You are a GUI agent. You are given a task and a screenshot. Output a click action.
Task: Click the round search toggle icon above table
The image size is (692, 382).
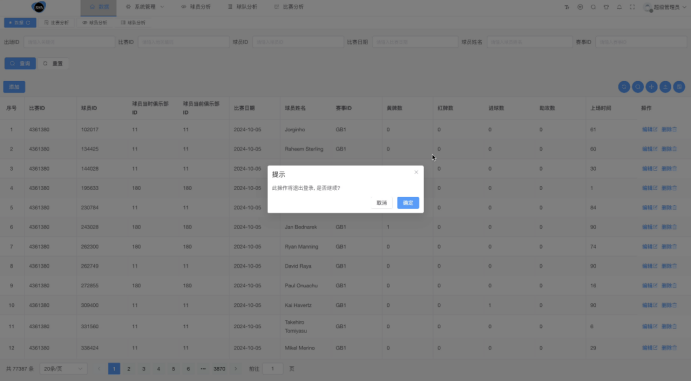638,87
